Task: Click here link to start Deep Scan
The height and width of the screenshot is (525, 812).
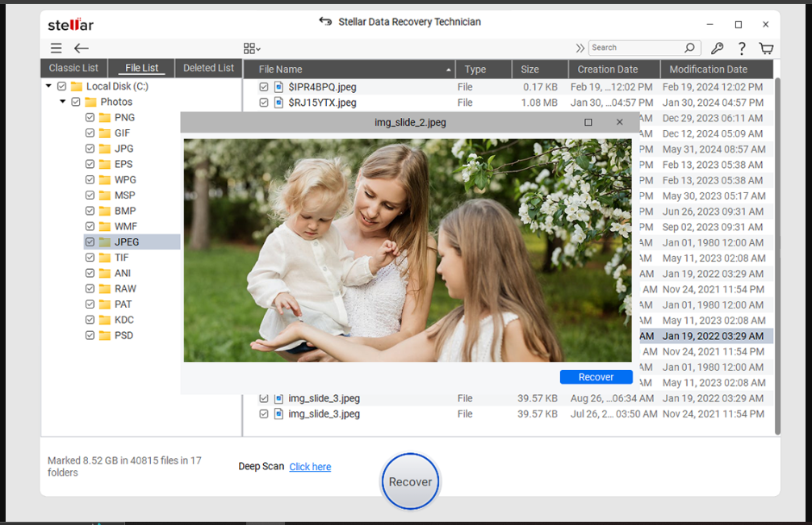Action: point(310,466)
